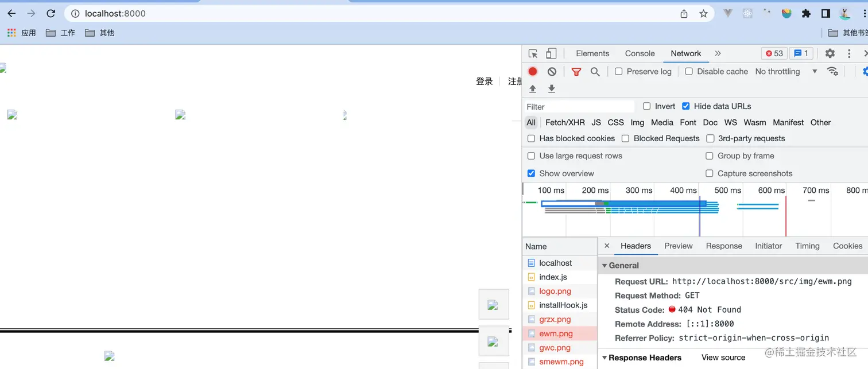Clear the network log

point(552,71)
